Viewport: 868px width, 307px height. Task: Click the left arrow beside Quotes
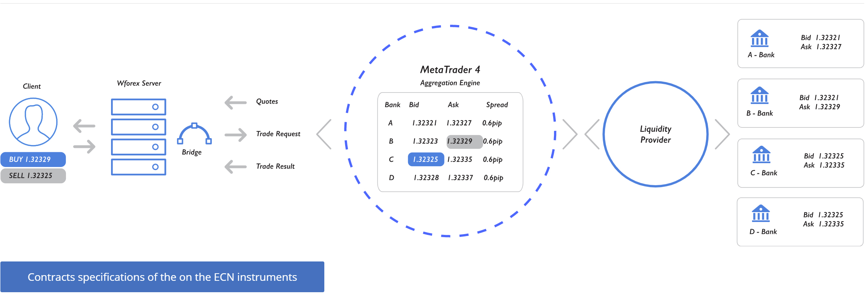click(x=236, y=102)
